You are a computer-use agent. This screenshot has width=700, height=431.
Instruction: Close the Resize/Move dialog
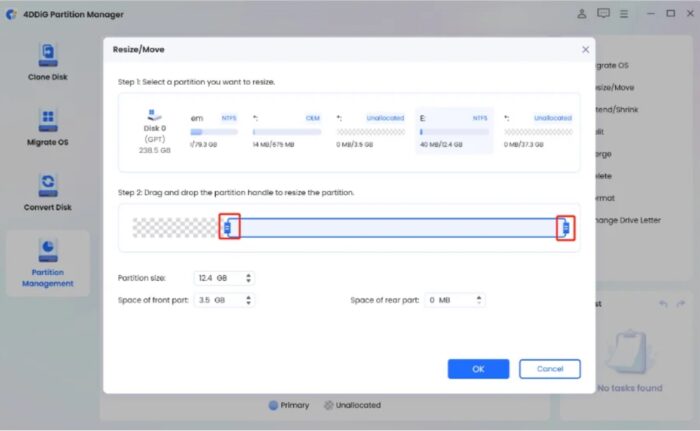click(x=585, y=50)
